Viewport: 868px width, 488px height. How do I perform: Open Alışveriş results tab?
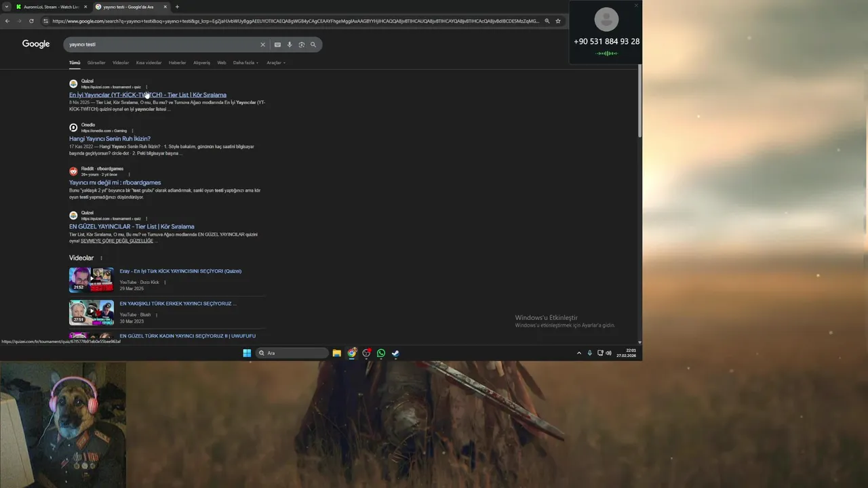point(202,62)
